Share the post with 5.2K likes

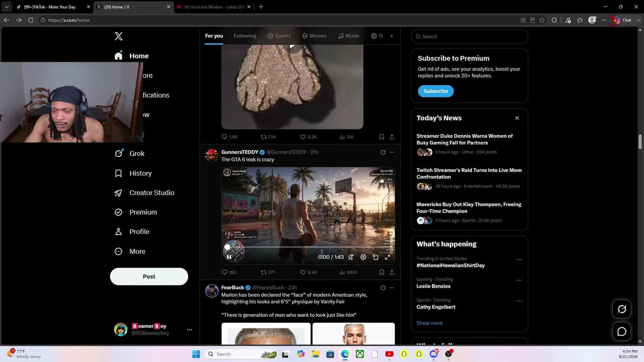click(x=391, y=137)
